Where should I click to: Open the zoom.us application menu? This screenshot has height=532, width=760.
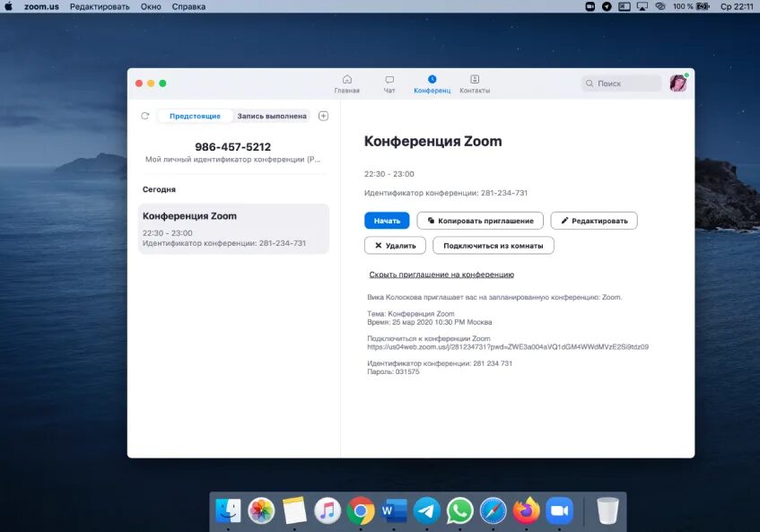[x=41, y=6]
